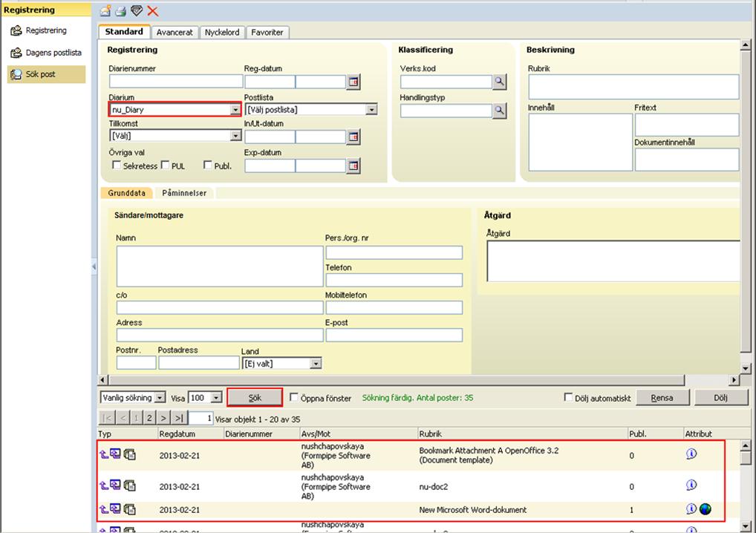The width and height of the screenshot is (756, 533).
Task: Check the Publ. option under Övriga val
Action: [208, 166]
